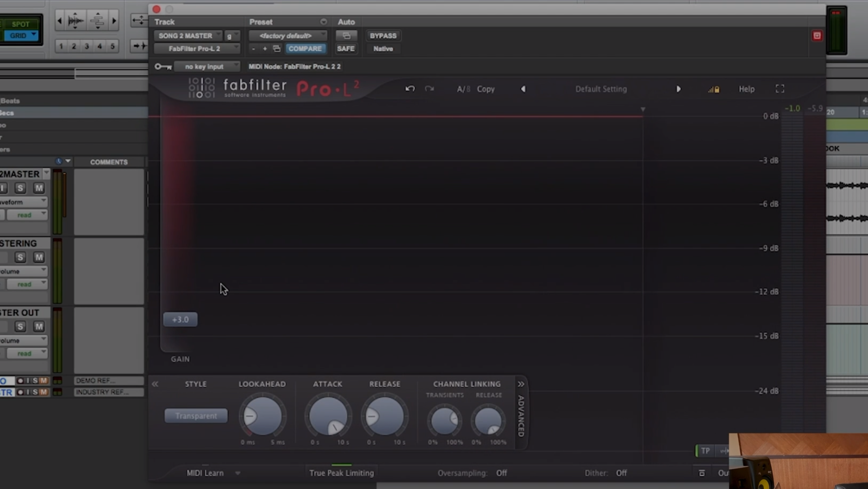
Task: Solo the MASTERING track
Action: [x=20, y=257]
